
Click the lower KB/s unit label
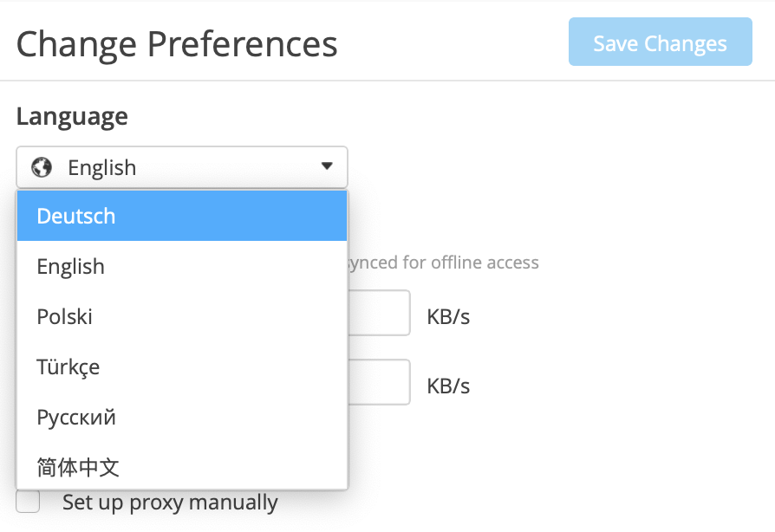click(448, 386)
